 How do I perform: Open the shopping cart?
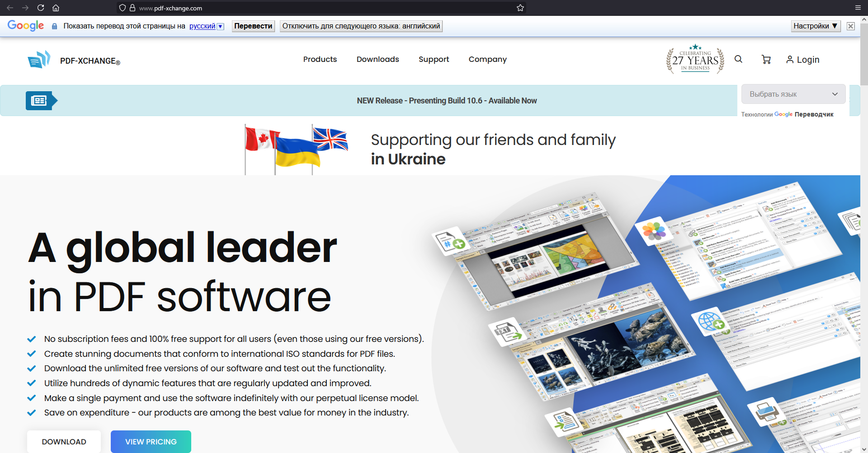[766, 59]
